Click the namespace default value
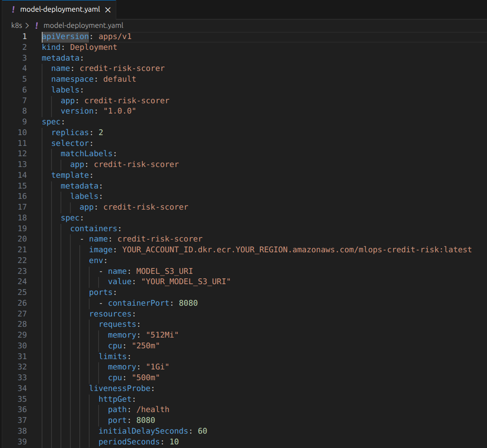This screenshot has height=448, width=487. click(x=119, y=79)
